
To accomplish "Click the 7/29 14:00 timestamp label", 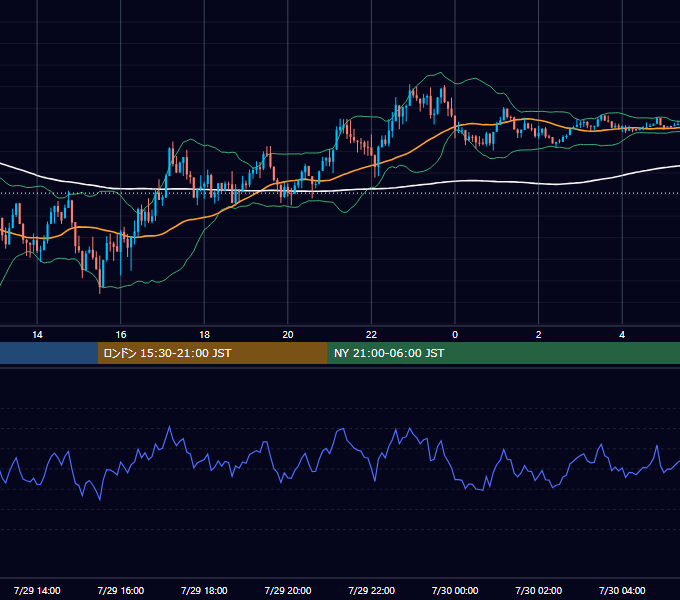I will [37, 590].
